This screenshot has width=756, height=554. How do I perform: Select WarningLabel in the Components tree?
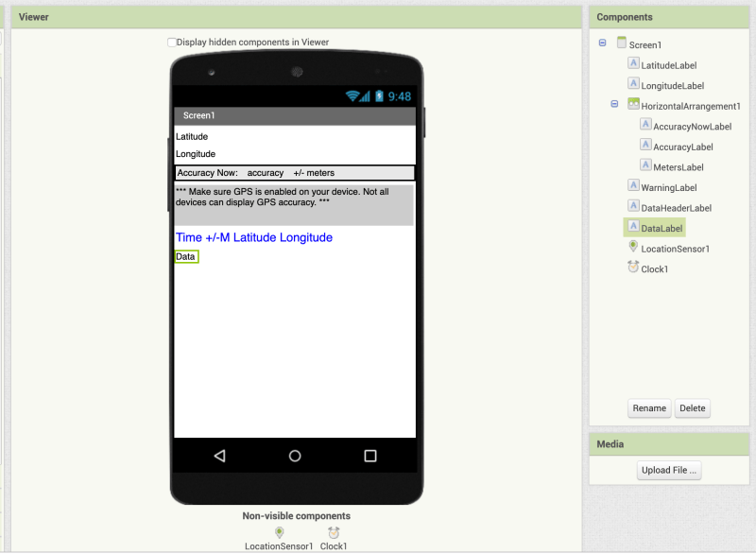[x=668, y=187]
